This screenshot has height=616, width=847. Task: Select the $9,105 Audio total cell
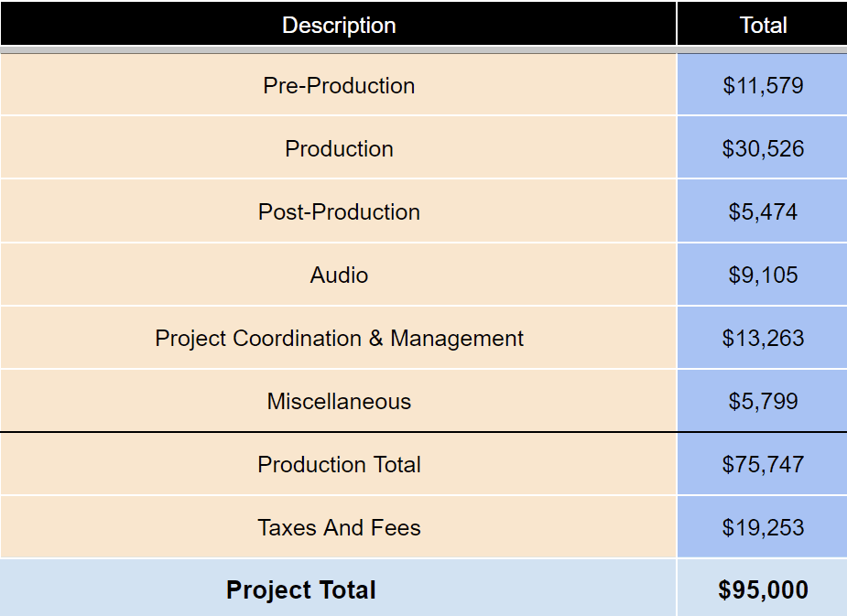click(763, 276)
